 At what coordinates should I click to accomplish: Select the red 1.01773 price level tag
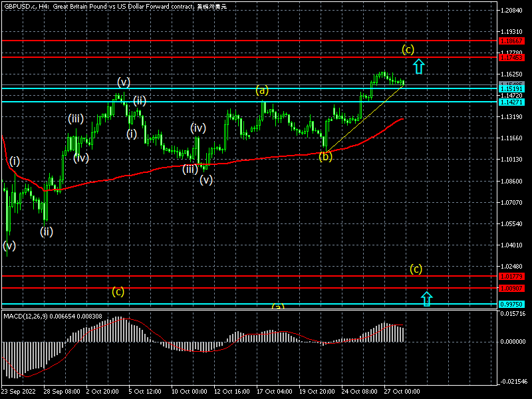[514, 275]
